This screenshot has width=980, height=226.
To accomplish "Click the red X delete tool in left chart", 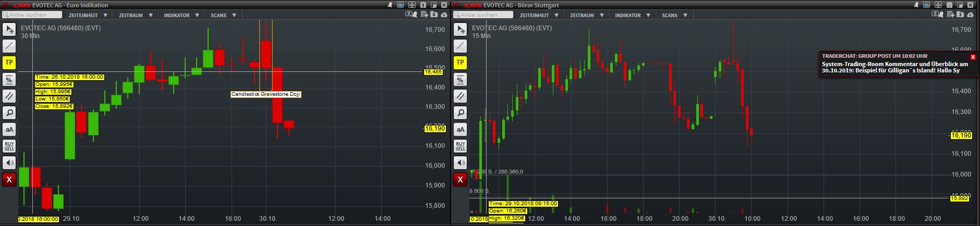I will (9, 179).
